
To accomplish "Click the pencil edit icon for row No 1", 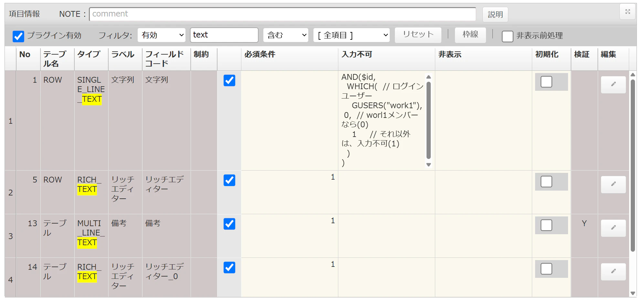I will (613, 84).
